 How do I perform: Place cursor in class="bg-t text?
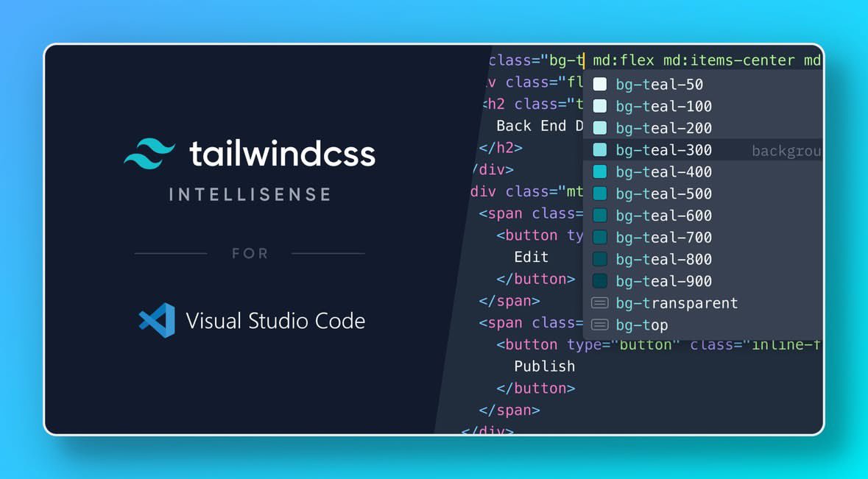(536, 60)
